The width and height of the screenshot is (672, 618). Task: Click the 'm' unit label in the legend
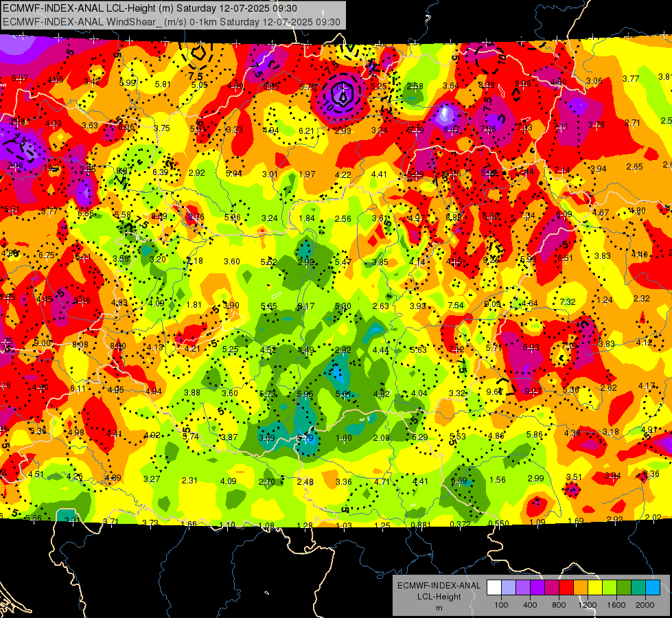[439, 608]
